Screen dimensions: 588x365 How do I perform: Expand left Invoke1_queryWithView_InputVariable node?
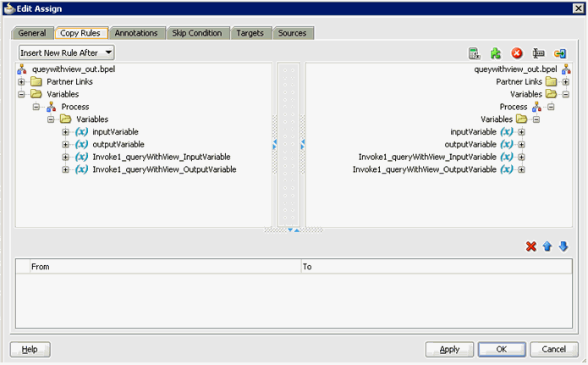pyautogui.click(x=66, y=157)
